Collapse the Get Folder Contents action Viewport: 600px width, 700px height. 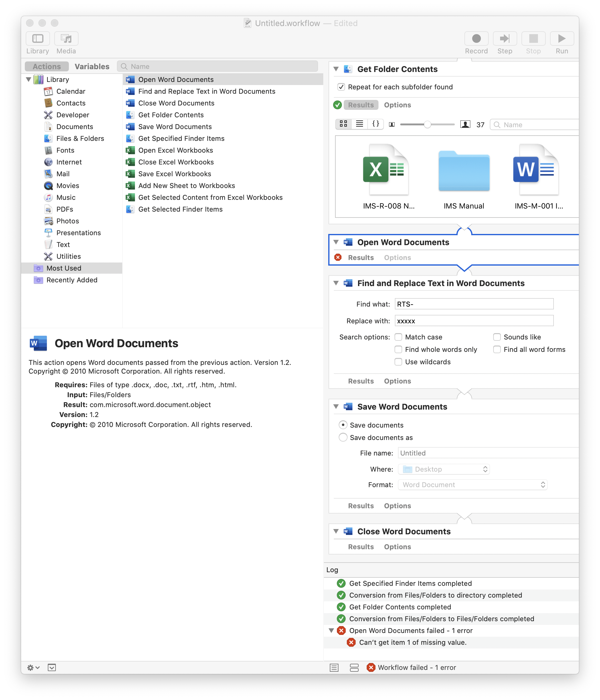336,69
